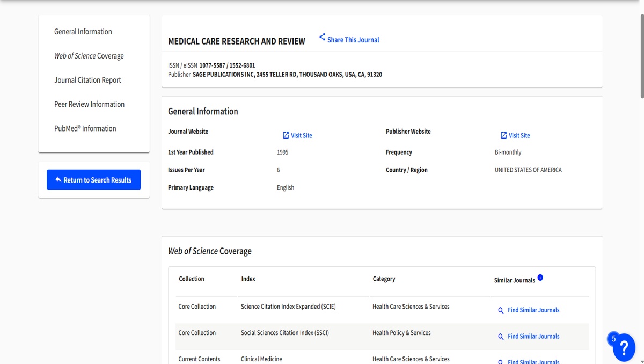Find Similar Journals for Health Policy & Services
The height and width of the screenshot is (364, 644).
(533, 337)
